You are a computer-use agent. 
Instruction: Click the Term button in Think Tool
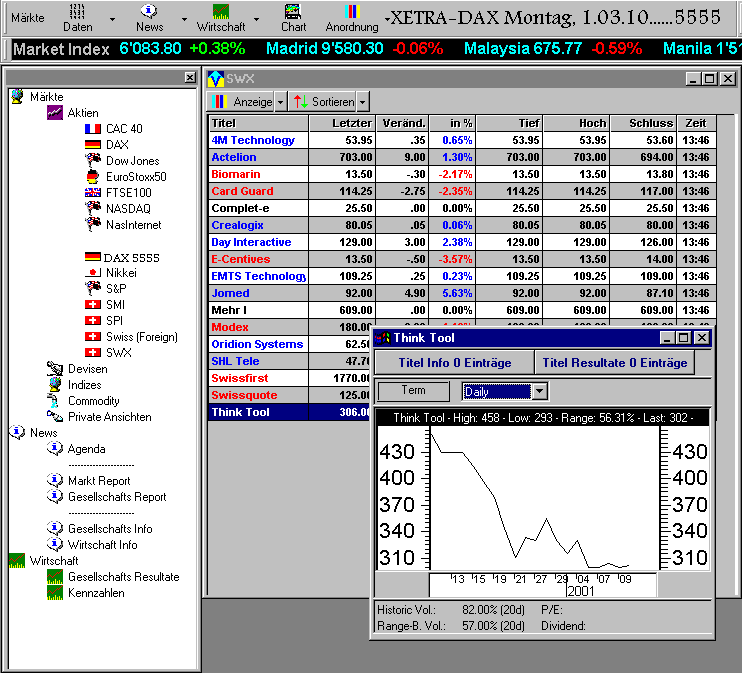click(413, 390)
